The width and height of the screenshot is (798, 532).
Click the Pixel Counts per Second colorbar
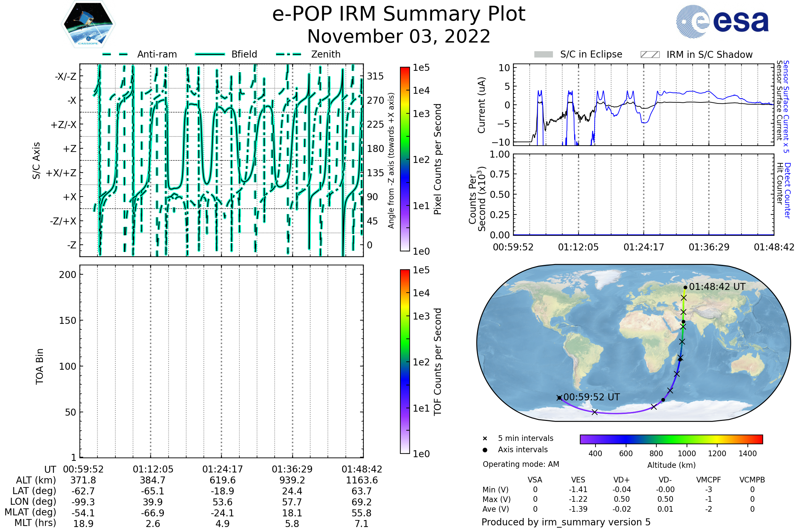(x=405, y=159)
